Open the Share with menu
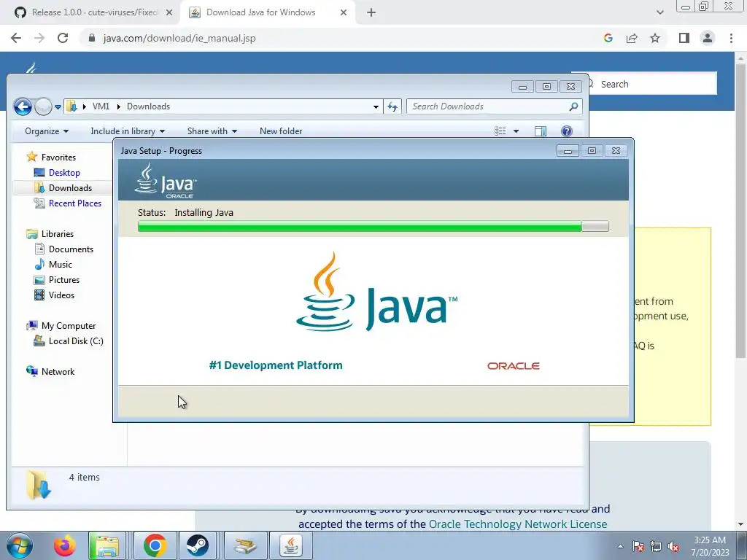747x560 pixels. [x=212, y=131]
